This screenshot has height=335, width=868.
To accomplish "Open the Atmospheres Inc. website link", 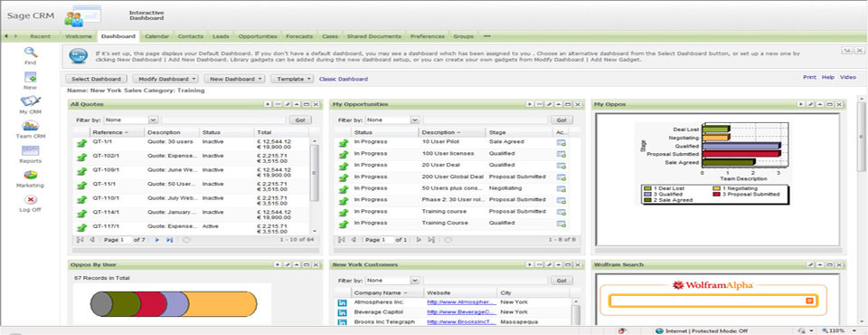I will [461, 302].
